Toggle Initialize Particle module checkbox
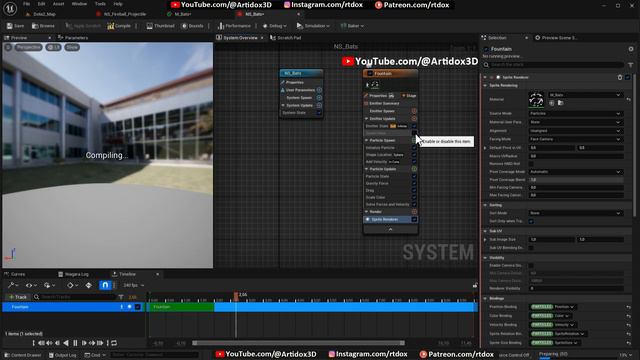 click(x=414, y=148)
